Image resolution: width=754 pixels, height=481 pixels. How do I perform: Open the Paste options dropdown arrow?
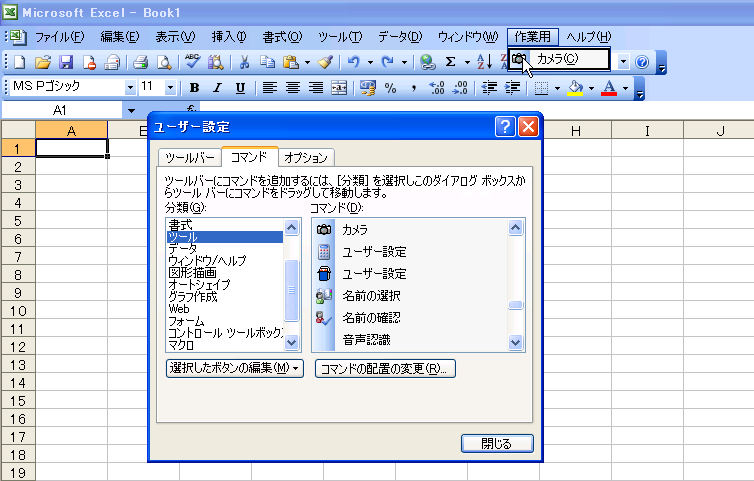307,62
